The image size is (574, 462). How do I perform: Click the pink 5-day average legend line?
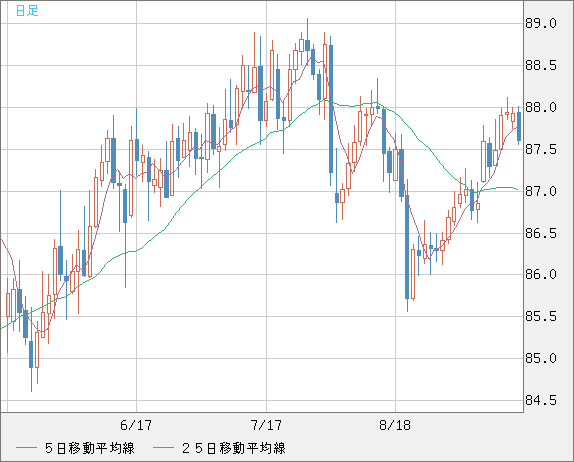tap(26, 448)
